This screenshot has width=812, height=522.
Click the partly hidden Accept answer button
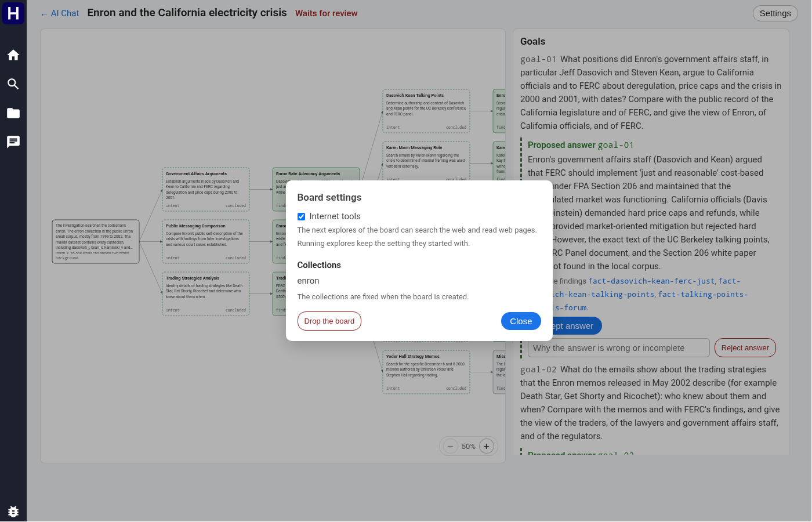point(577,326)
